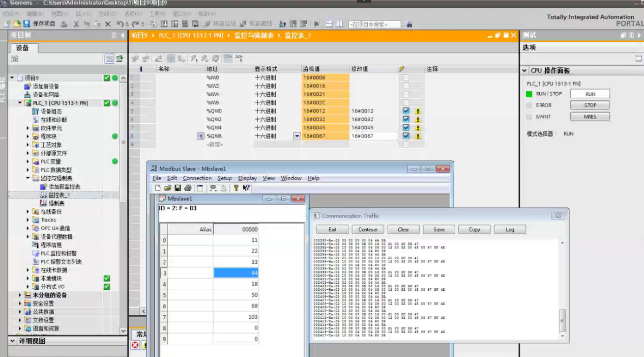The image size is (644, 357).
Task: Click the STOP button in CPU panel
Action: pyautogui.click(x=590, y=105)
